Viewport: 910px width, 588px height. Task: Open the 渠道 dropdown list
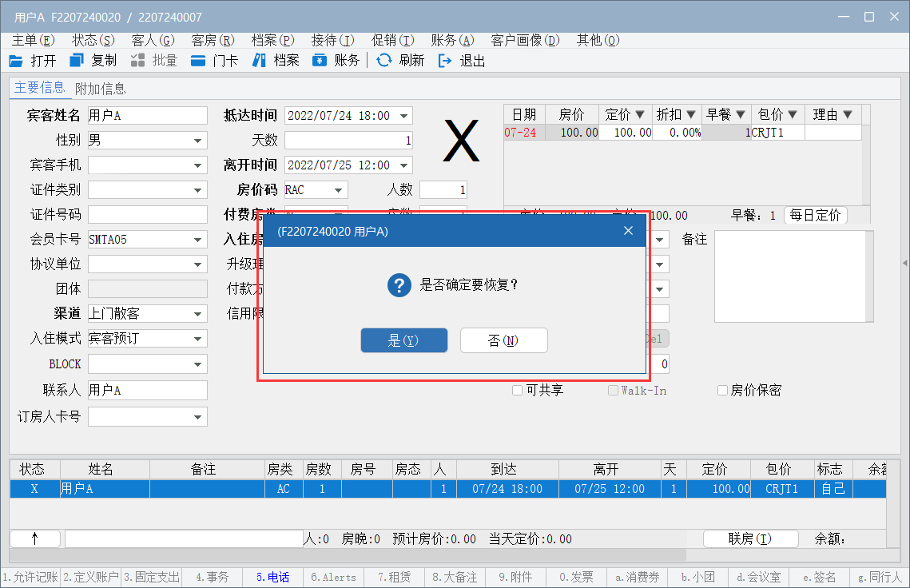click(x=197, y=315)
